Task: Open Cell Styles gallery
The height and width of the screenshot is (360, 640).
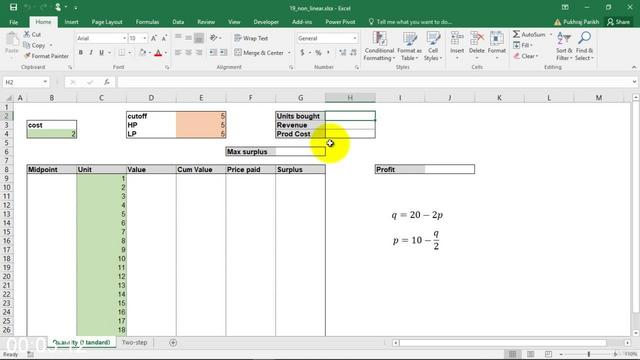Action: tap(433, 46)
